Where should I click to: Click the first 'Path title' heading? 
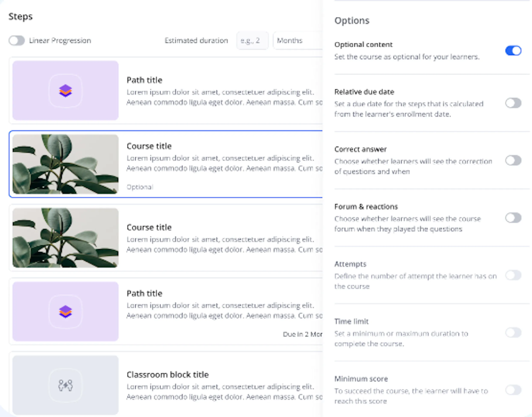pos(144,80)
